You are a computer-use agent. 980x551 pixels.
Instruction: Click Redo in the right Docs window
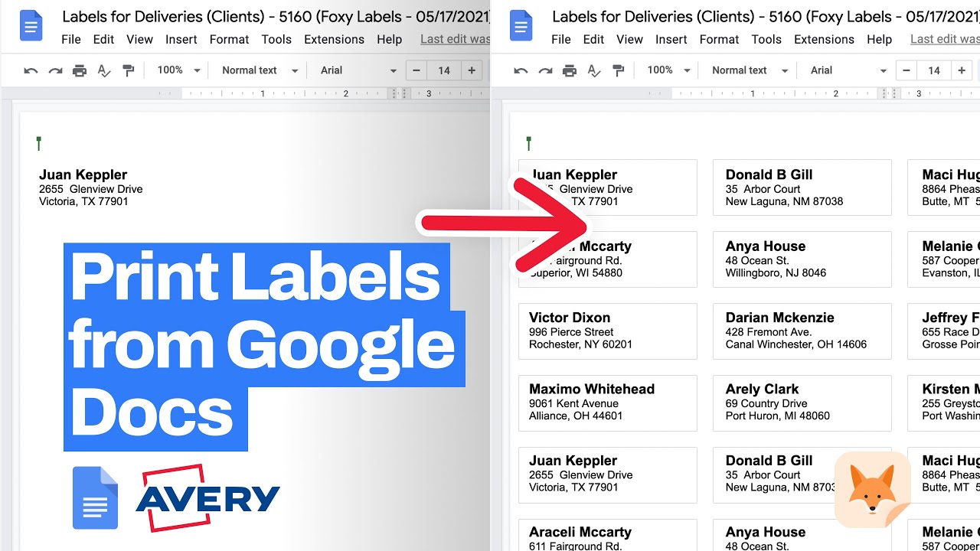[x=545, y=70]
